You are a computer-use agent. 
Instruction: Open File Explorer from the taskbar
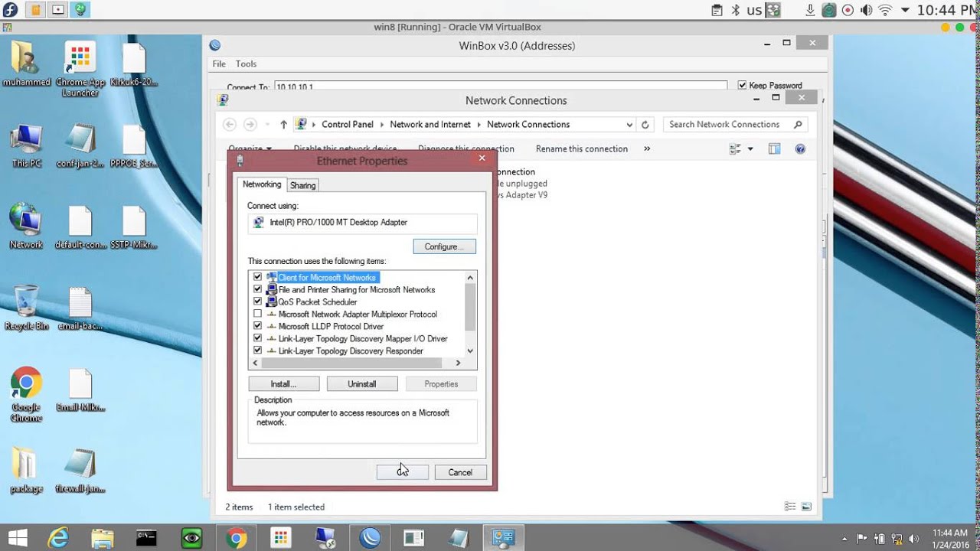pos(102,538)
